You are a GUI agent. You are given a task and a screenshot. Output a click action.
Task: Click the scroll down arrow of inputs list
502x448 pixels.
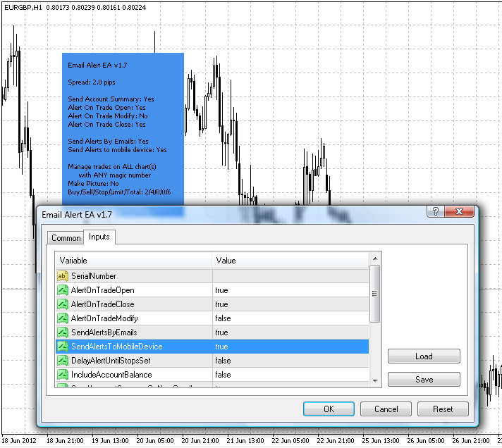click(375, 381)
